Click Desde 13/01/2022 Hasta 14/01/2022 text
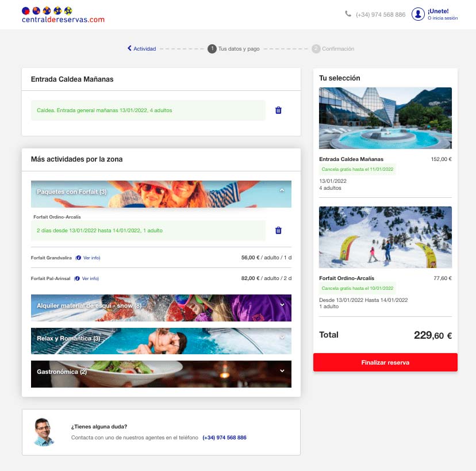The width and height of the screenshot is (476, 471). pos(363,300)
